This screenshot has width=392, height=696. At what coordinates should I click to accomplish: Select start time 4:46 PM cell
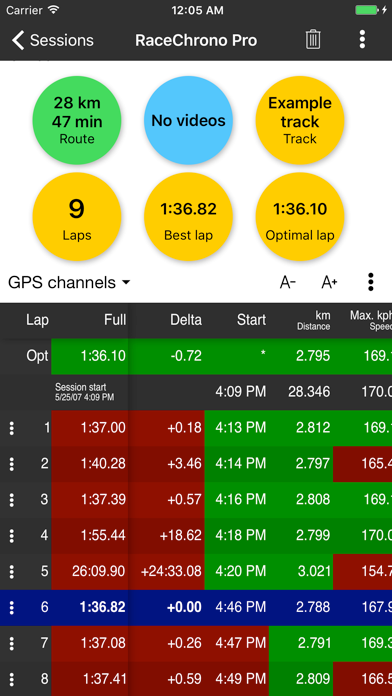pos(237,608)
